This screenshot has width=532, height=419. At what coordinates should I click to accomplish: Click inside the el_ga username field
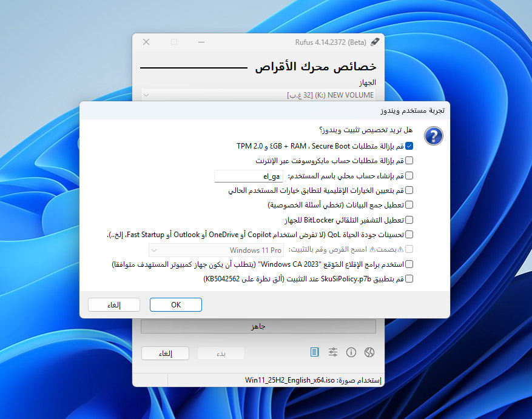click(x=249, y=175)
